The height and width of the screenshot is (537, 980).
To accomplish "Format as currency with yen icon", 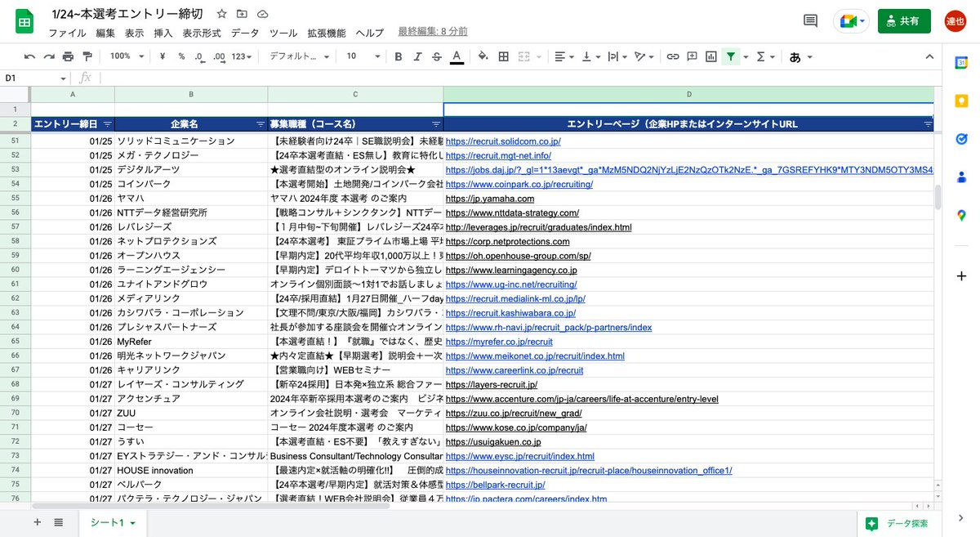I will pyautogui.click(x=163, y=56).
